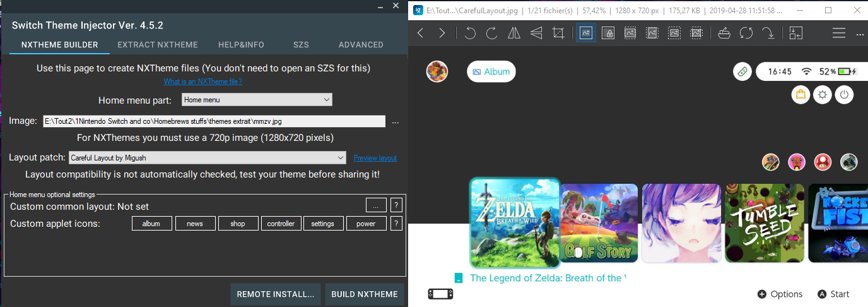This screenshot has height=307, width=868.
Task: Click the Golf Story game tile
Action: pos(599,223)
